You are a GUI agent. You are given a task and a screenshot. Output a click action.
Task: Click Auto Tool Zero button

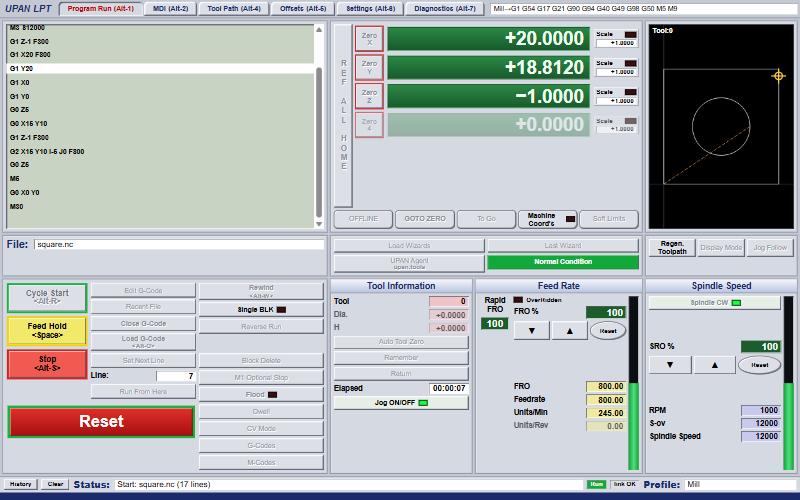point(401,341)
